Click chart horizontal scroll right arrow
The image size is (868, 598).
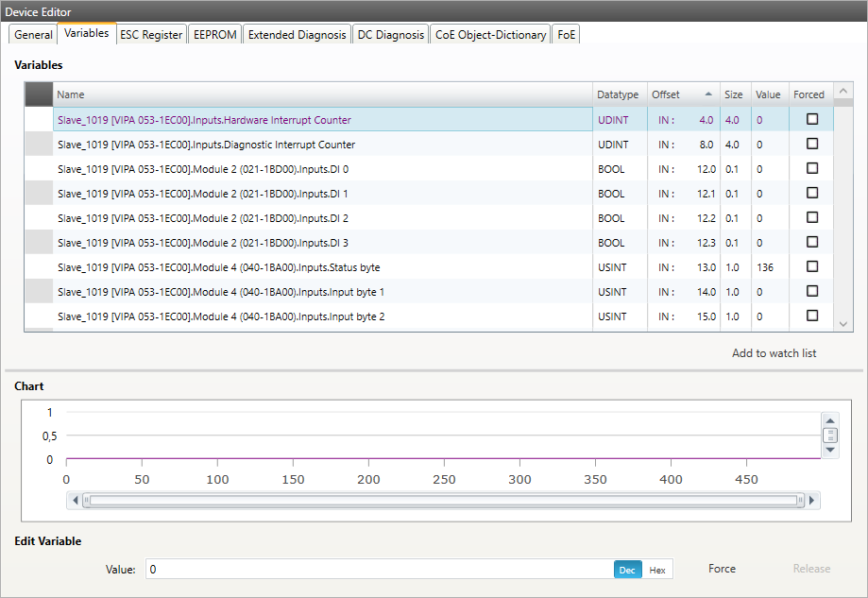pos(811,500)
